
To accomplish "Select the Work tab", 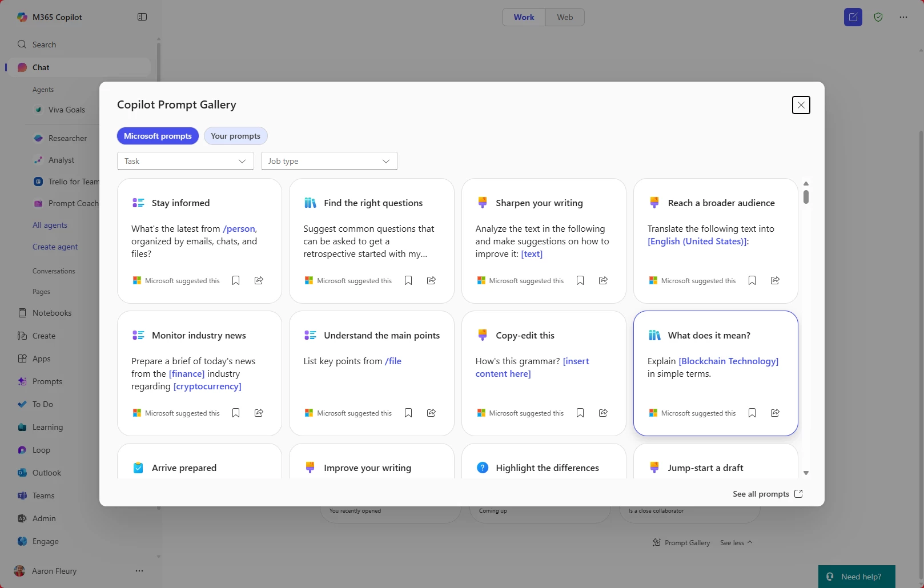I will click(524, 17).
